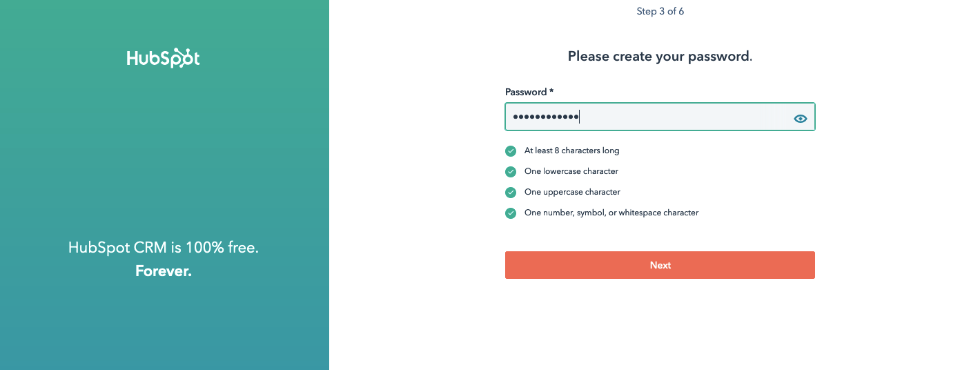Click checkmark icon beside number or symbol rule
The image size is (980, 370).
tap(511, 213)
